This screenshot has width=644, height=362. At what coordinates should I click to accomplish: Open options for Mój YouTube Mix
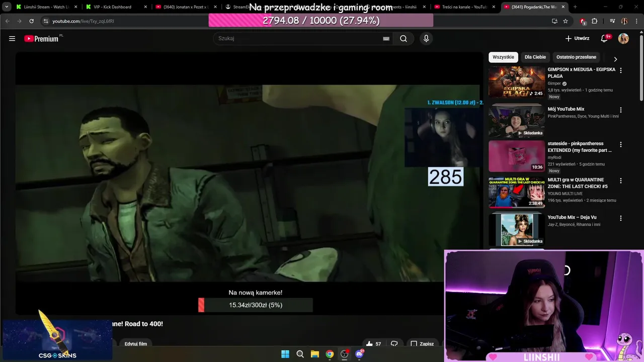click(x=620, y=110)
